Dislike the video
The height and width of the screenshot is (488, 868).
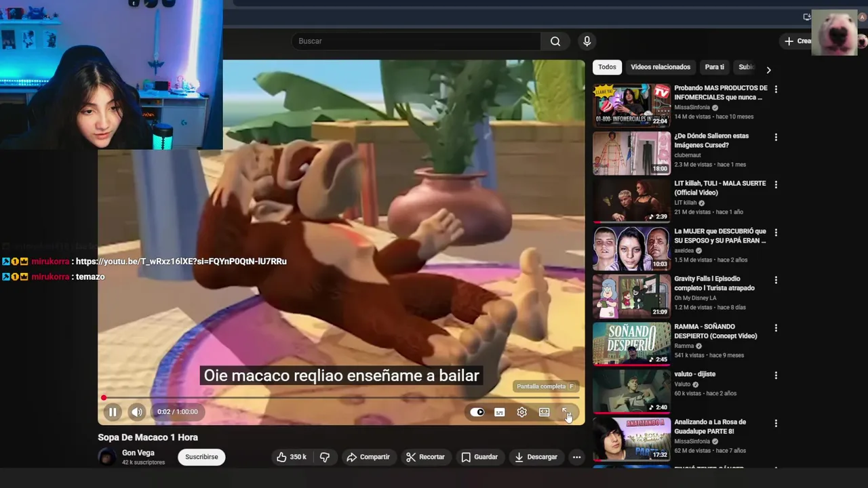click(325, 457)
